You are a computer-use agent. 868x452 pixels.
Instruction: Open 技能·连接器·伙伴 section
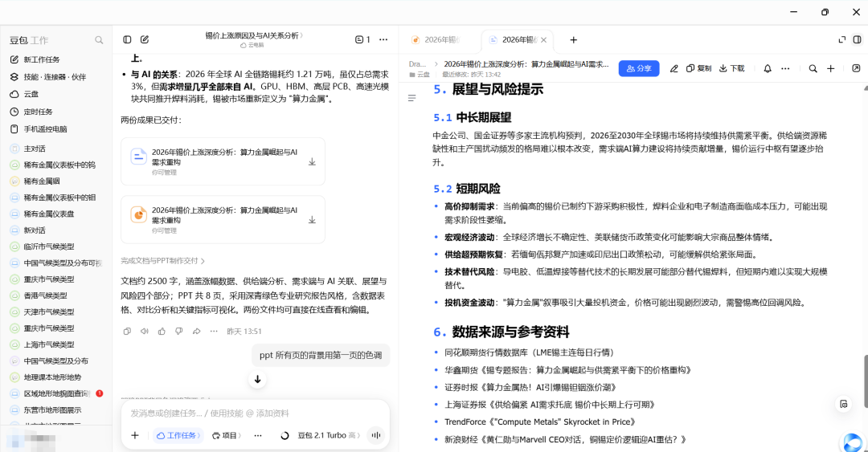point(48,77)
